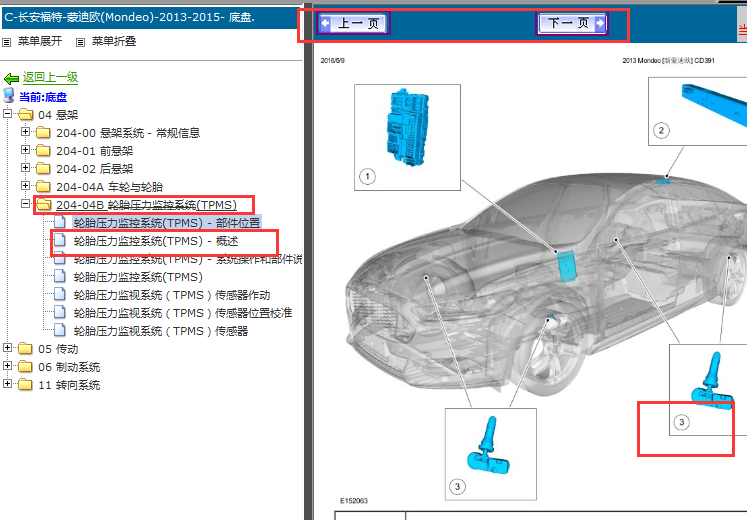Click the 下一页 next page button
This screenshot has width=747, height=520.
(x=572, y=23)
